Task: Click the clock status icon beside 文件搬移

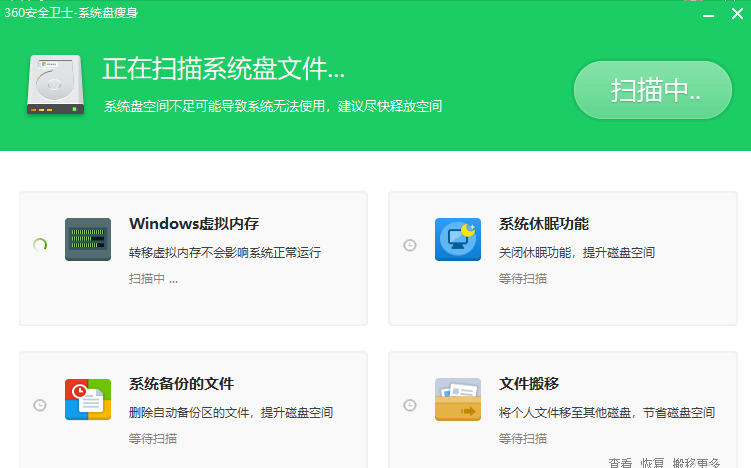Action: tap(410, 405)
